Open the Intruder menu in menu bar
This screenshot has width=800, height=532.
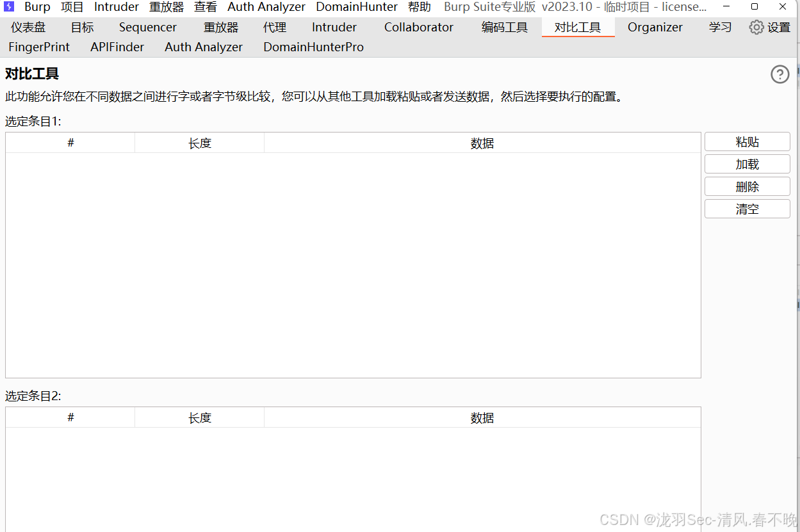(x=117, y=7)
